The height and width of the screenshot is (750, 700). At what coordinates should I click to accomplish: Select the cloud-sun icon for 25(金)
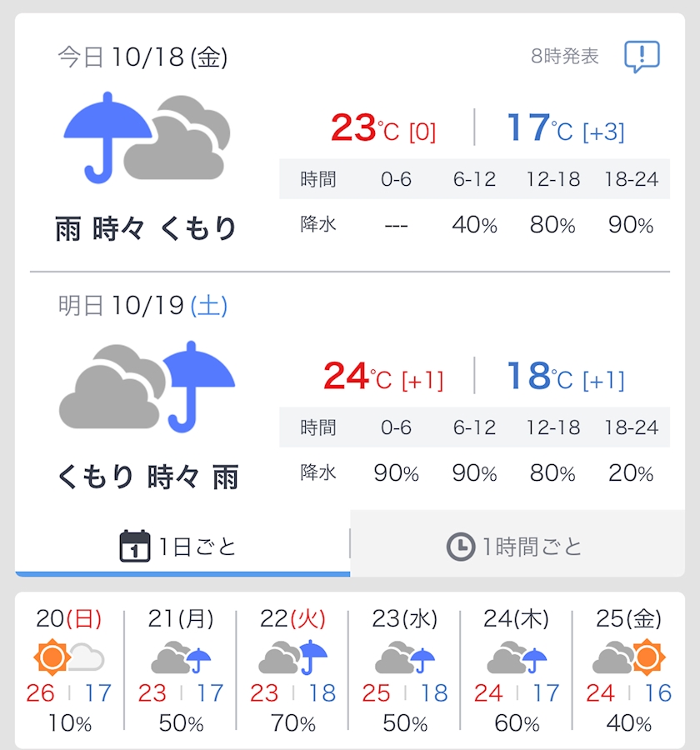(x=628, y=657)
